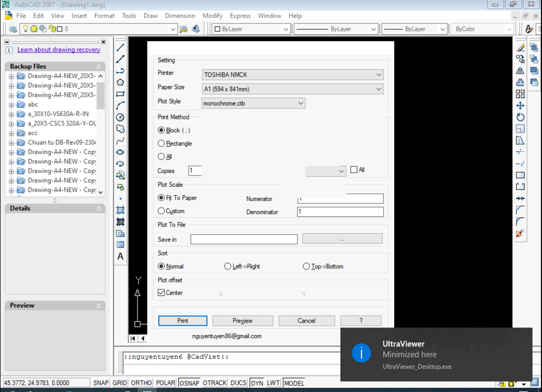
Task: Uncheck the Center plot offset checkbox
Action: click(x=161, y=293)
